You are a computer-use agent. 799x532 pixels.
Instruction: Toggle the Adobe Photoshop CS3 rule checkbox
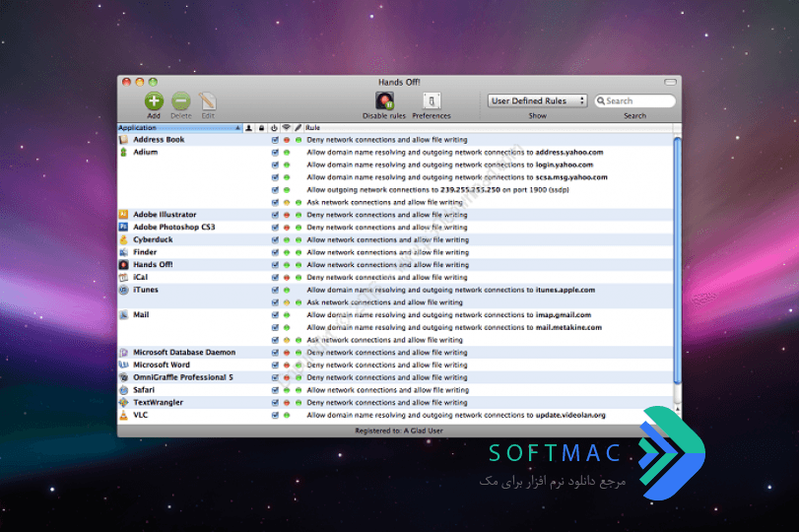pos(275,228)
